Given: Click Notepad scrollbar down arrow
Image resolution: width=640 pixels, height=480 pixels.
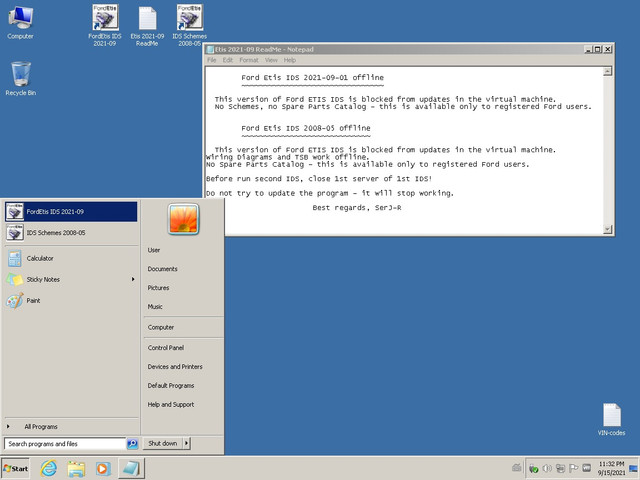Looking at the screenshot, I should click(x=608, y=229).
